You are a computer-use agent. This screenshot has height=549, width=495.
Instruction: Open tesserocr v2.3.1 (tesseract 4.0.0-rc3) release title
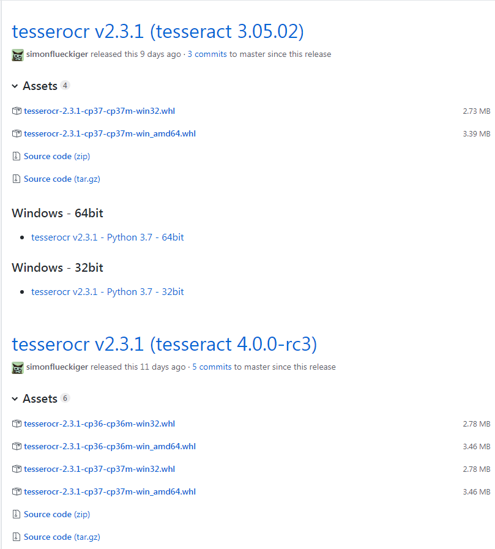165,344
